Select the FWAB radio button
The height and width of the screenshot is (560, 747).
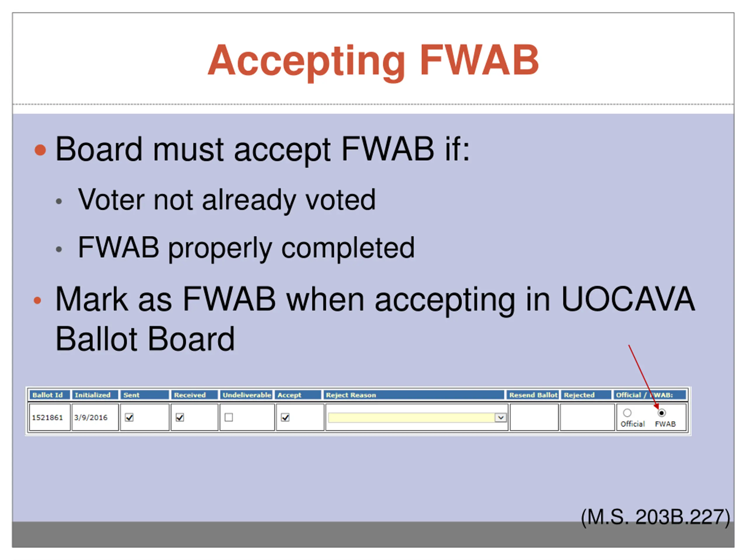coord(661,413)
